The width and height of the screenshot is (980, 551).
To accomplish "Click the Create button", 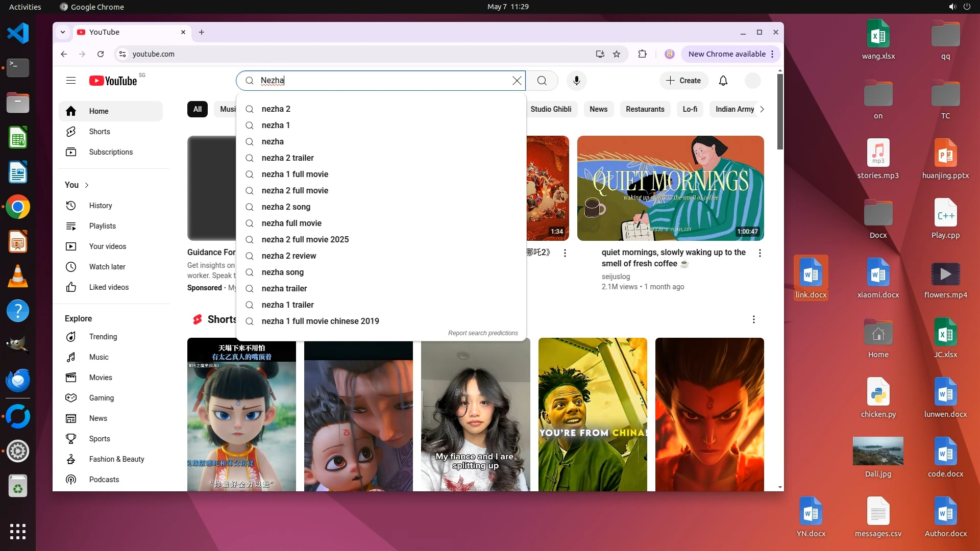I will pos(683,81).
